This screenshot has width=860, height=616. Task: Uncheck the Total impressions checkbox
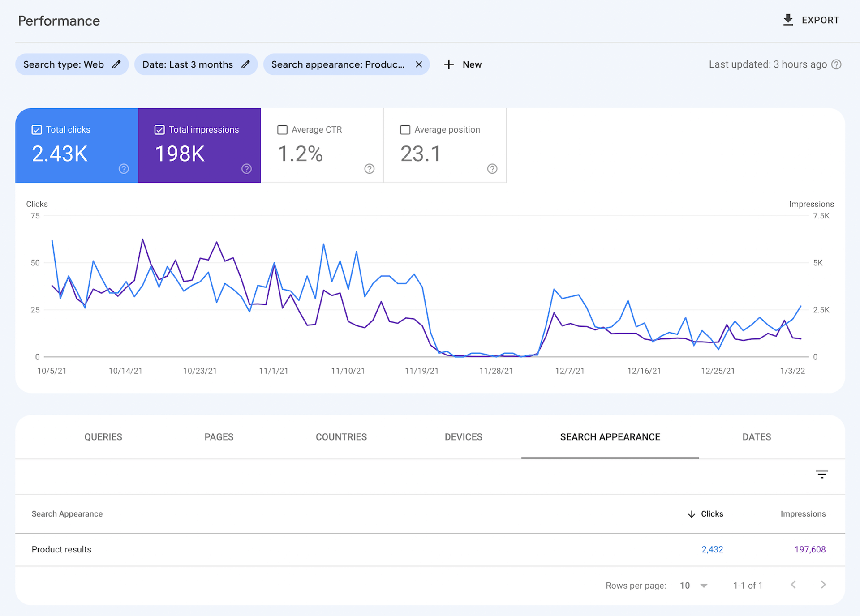(159, 130)
